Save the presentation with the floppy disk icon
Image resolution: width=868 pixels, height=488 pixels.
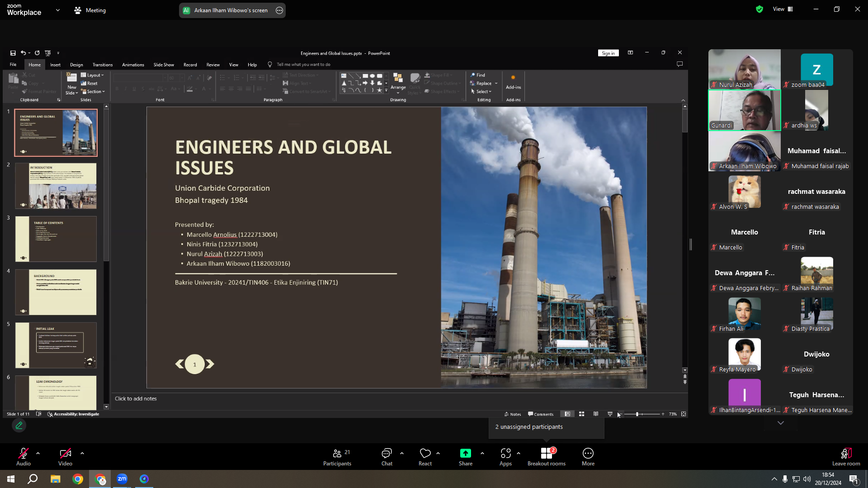coord(13,53)
